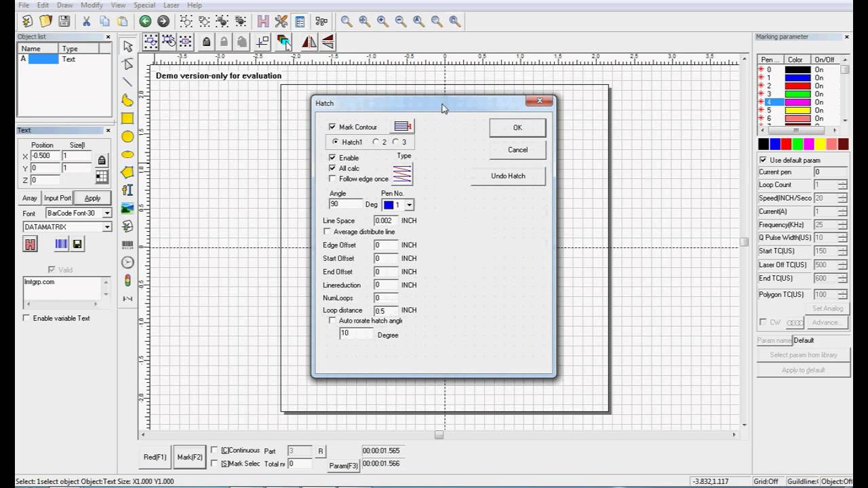This screenshot has width=868, height=488.
Task: Click the hatch Type pattern icon
Action: pyautogui.click(x=403, y=174)
